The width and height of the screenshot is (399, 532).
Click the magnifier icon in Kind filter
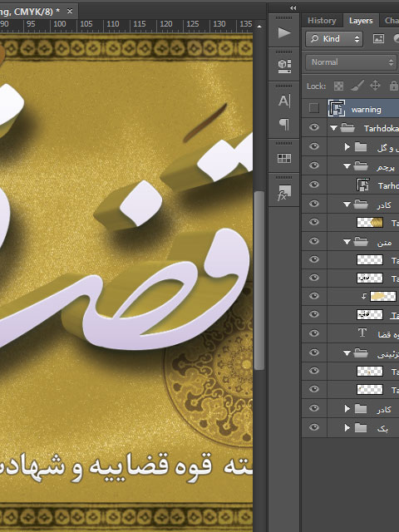[314, 39]
